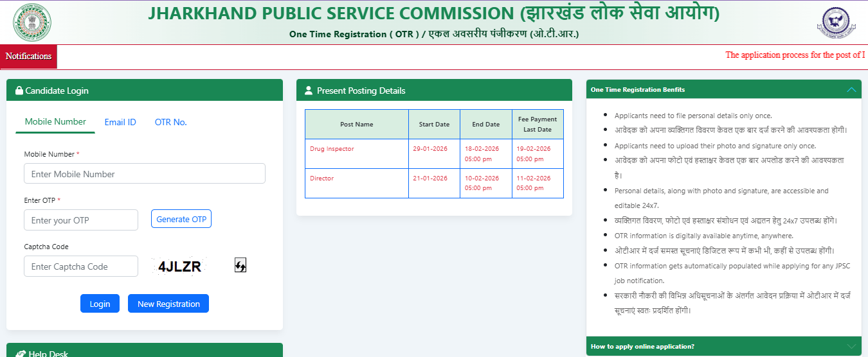The height and width of the screenshot is (357, 868).
Task: Click the Present Posting Details header
Action: pyautogui.click(x=434, y=90)
